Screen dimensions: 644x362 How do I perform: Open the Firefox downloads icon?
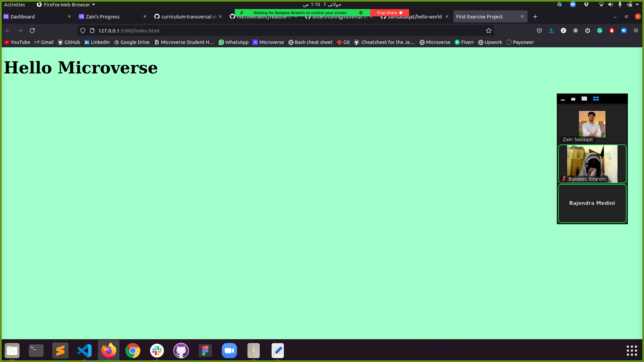(x=551, y=31)
